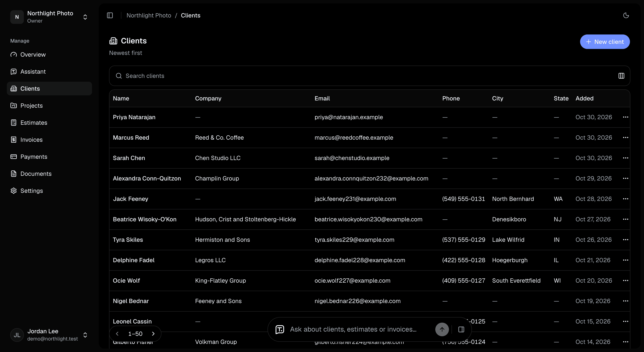The width and height of the screenshot is (644, 352).
Task: Open row actions for Priya Natarajan
Action: tap(625, 117)
